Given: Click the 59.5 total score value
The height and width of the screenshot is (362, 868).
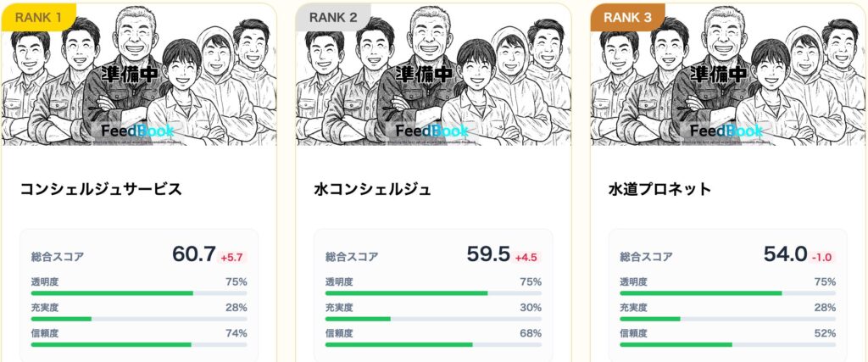Looking at the screenshot, I should [x=488, y=254].
